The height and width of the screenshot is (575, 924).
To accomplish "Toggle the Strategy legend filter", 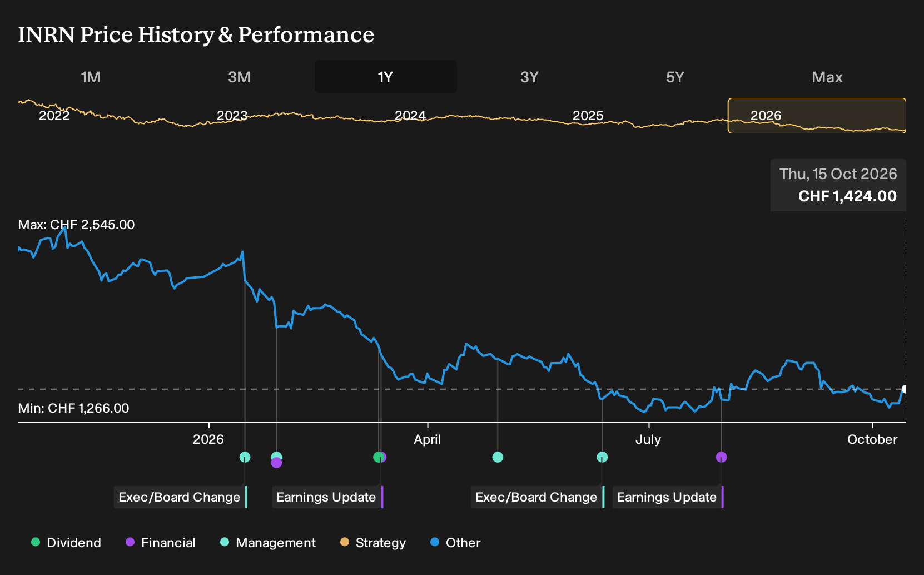I will coord(373,543).
